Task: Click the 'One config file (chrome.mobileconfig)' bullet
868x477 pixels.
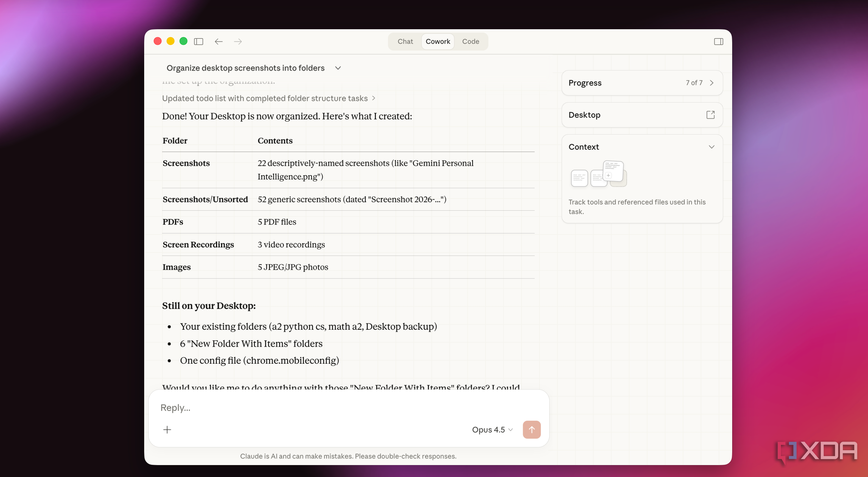Action: click(259, 360)
